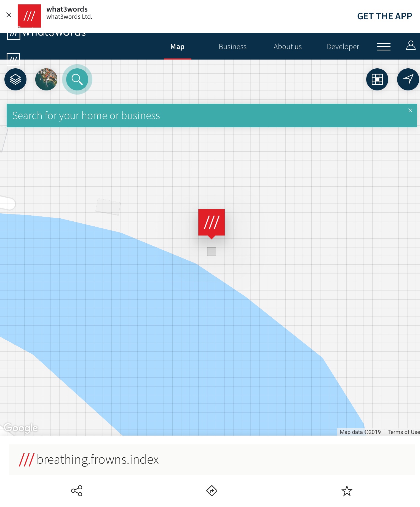
Task: Select the Map tab
Action: [177, 47]
